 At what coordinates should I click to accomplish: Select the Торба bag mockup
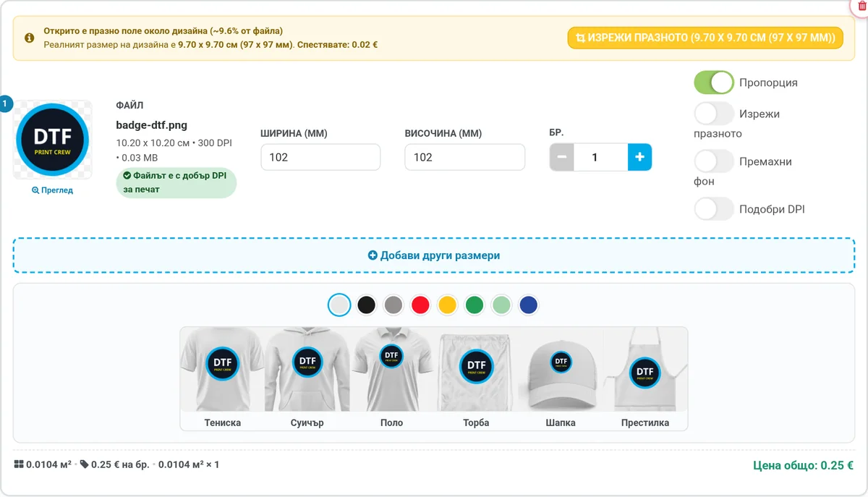click(476, 378)
